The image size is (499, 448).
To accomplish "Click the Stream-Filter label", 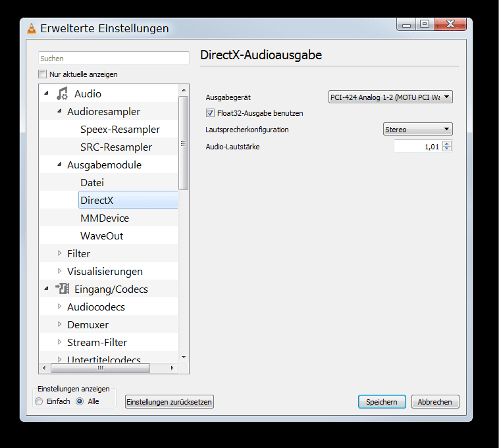I will coord(97,343).
